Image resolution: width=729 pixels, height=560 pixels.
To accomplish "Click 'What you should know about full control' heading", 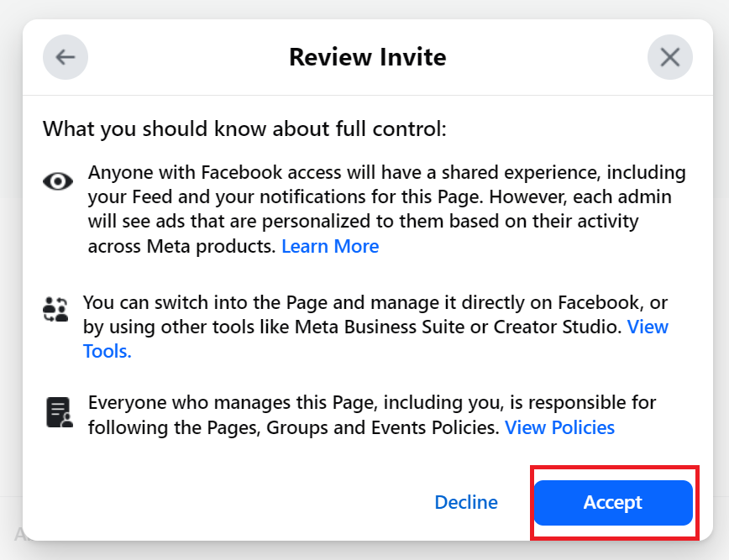I will pyautogui.click(x=244, y=128).
